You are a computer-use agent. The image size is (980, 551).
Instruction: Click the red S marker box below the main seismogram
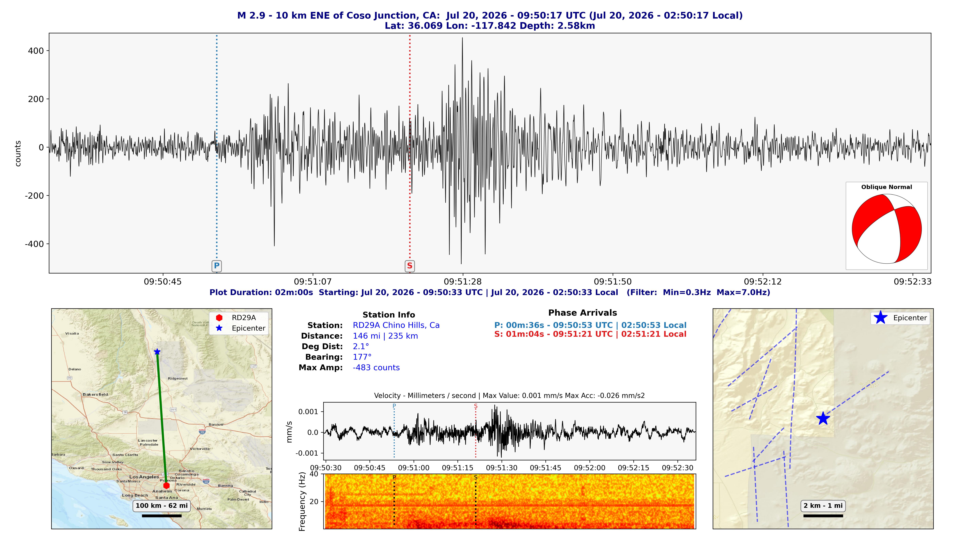(x=410, y=266)
